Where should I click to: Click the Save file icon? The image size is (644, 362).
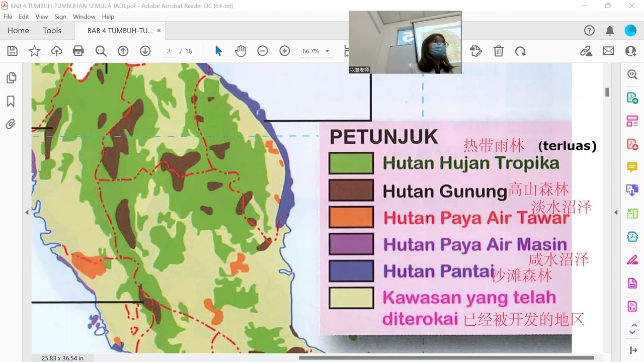click(12, 51)
